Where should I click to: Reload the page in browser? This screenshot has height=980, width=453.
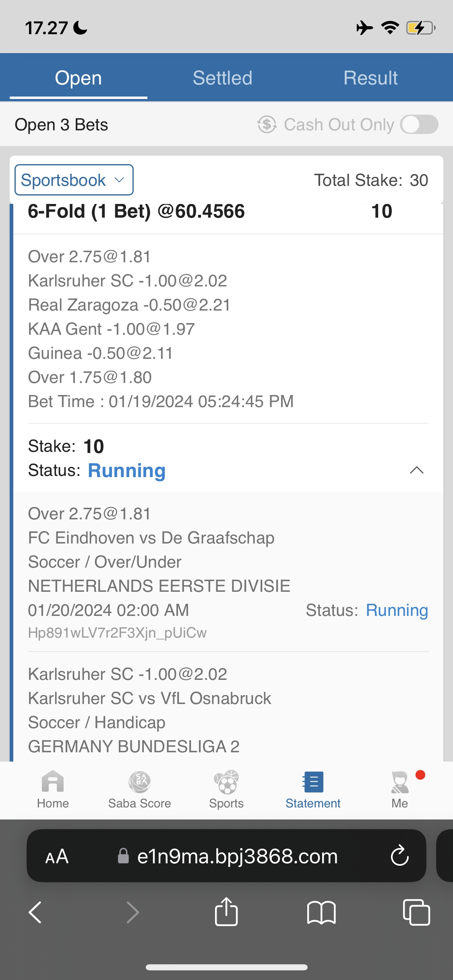click(x=399, y=856)
